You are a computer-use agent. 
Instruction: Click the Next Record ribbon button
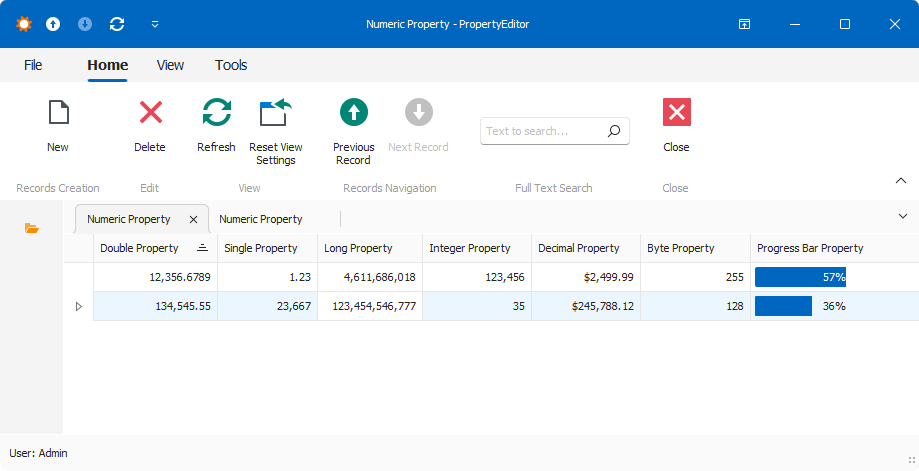click(418, 125)
